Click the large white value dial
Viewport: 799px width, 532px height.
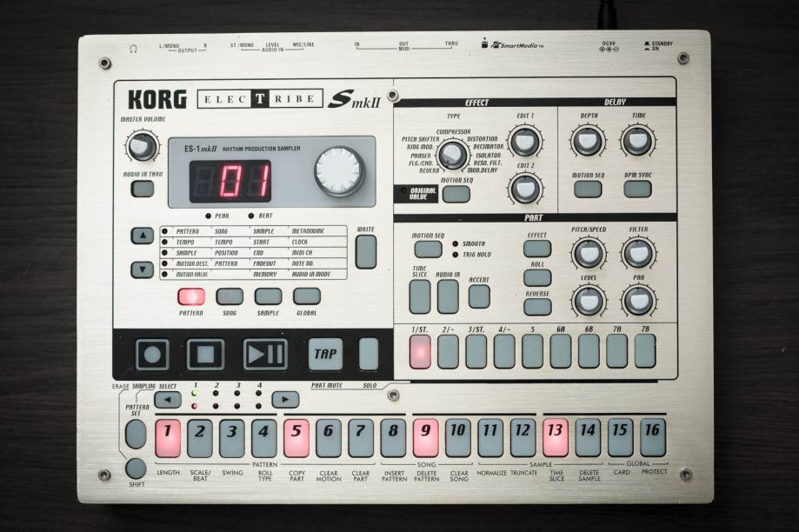[340, 170]
